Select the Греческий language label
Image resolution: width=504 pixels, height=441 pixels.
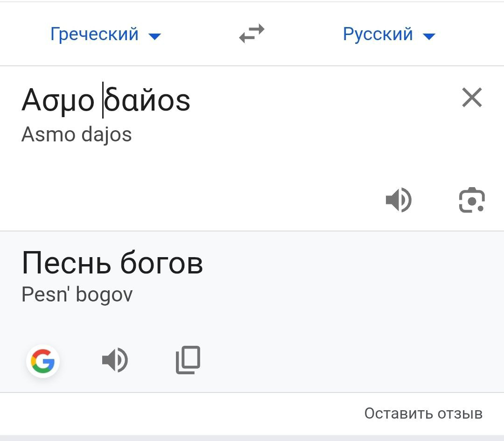(x=93, y=34)
